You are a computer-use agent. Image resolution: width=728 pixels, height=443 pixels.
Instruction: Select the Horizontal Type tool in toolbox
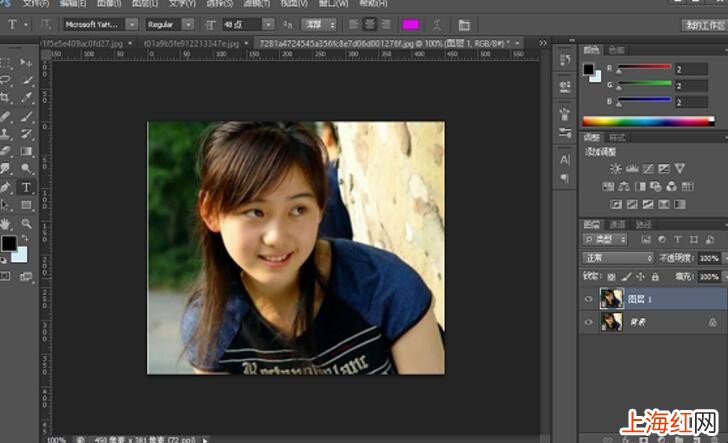click(26, 187)
